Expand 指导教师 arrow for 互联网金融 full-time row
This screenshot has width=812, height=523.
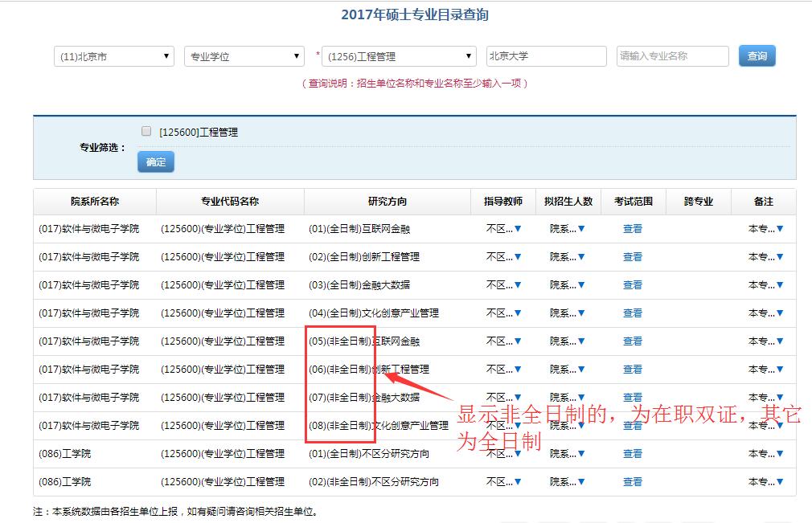click(x=518, y=229)
